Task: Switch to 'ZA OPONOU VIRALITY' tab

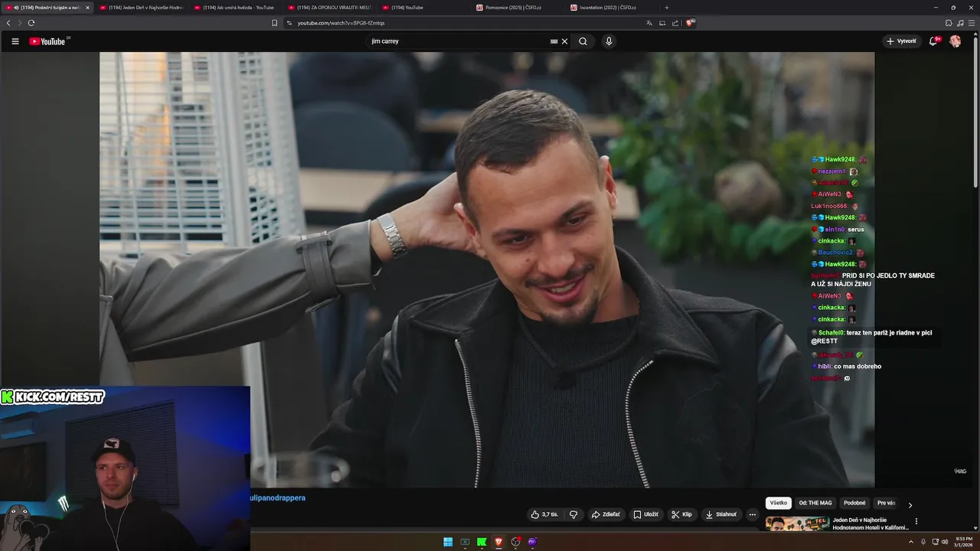Action: coord(329,8)
